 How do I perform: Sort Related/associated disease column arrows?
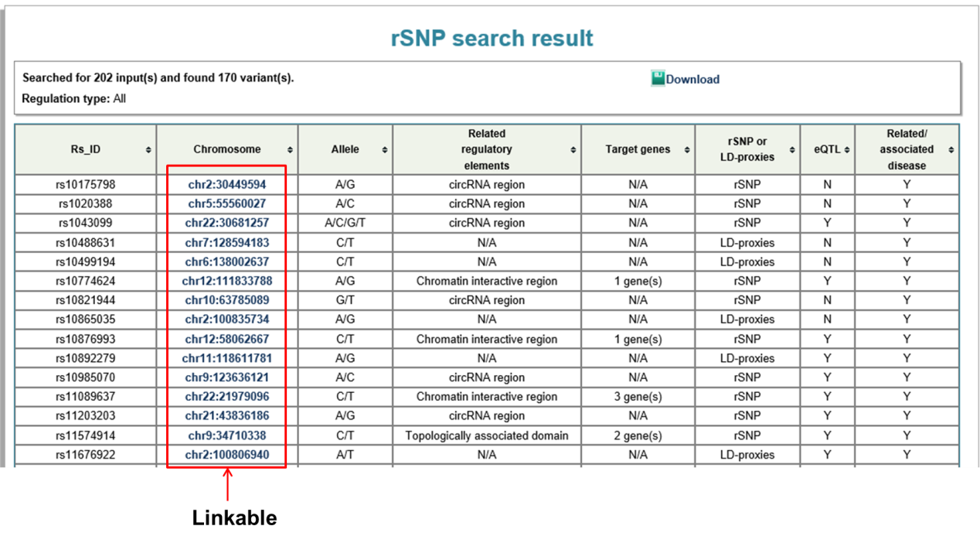[951, 150]
